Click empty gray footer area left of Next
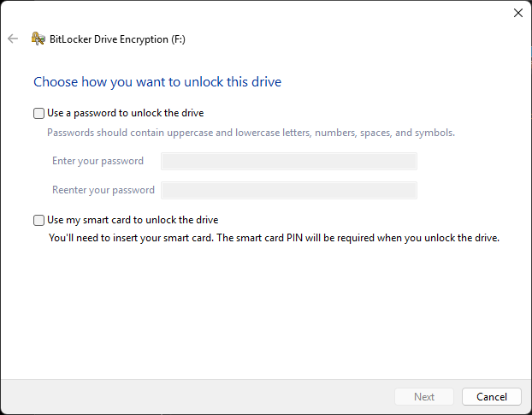Screen dimensions: 532x415 (197, 397)
